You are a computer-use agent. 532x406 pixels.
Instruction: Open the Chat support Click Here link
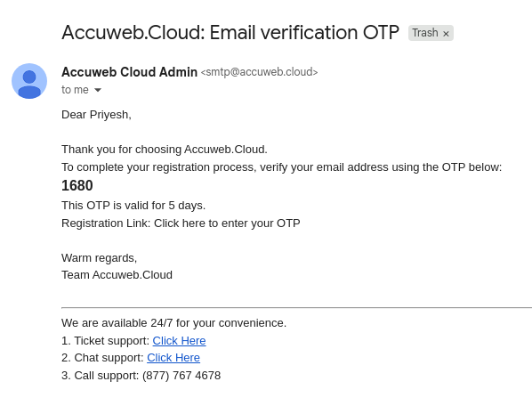[x=173, y=357]
